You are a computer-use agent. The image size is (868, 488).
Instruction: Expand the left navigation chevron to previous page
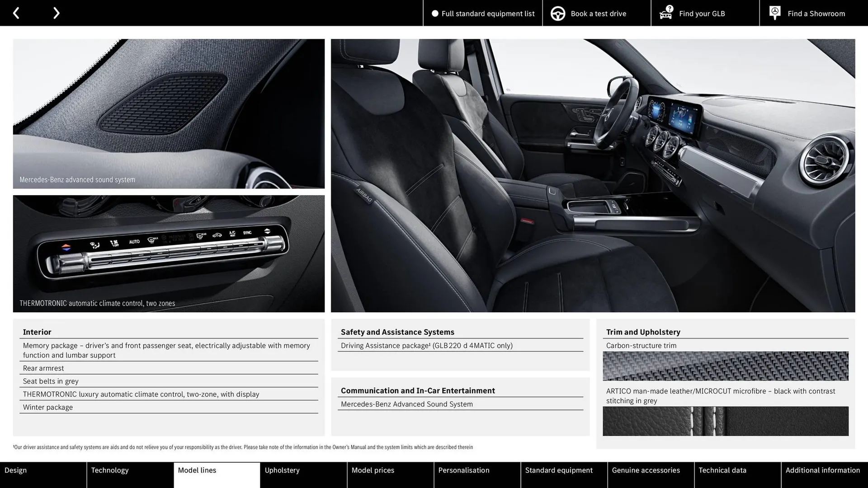click(x=16, y=13)
